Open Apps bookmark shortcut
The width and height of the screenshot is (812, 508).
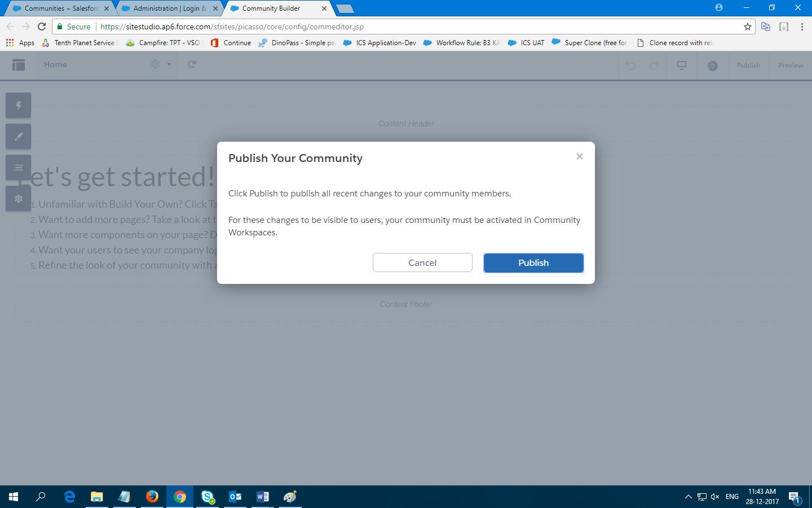20,43
